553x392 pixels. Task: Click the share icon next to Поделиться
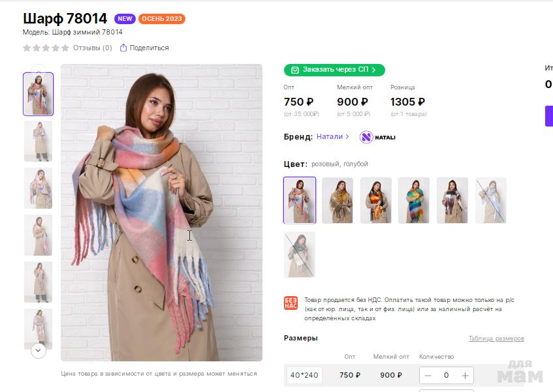[123, 48]
